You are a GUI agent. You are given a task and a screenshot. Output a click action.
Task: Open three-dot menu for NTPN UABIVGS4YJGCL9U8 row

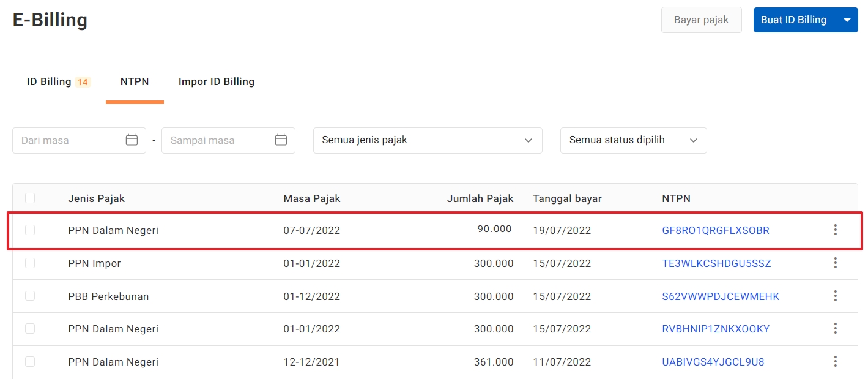(835, 362)
